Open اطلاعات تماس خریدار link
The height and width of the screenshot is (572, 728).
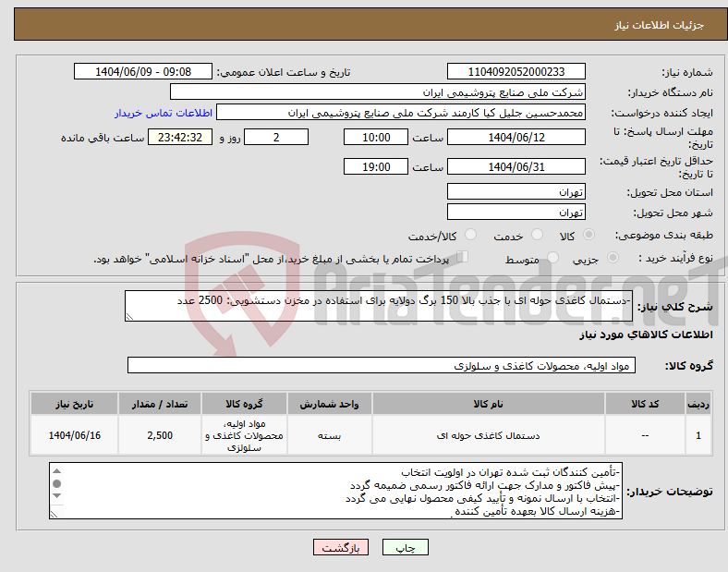pyautogui.click(x=164, y=113)
